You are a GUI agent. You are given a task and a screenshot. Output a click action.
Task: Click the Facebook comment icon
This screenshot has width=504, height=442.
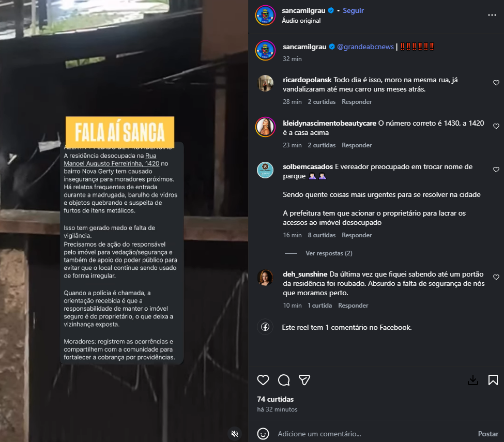[265, 327]
